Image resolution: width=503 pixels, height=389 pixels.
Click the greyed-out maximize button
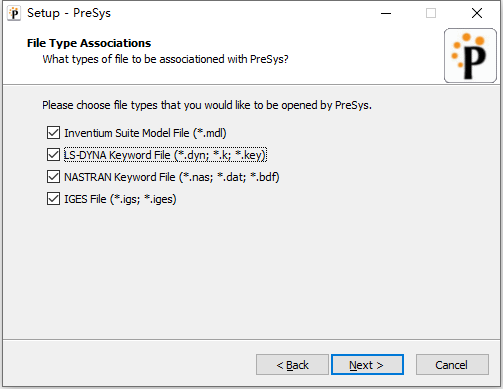[431, 13]
